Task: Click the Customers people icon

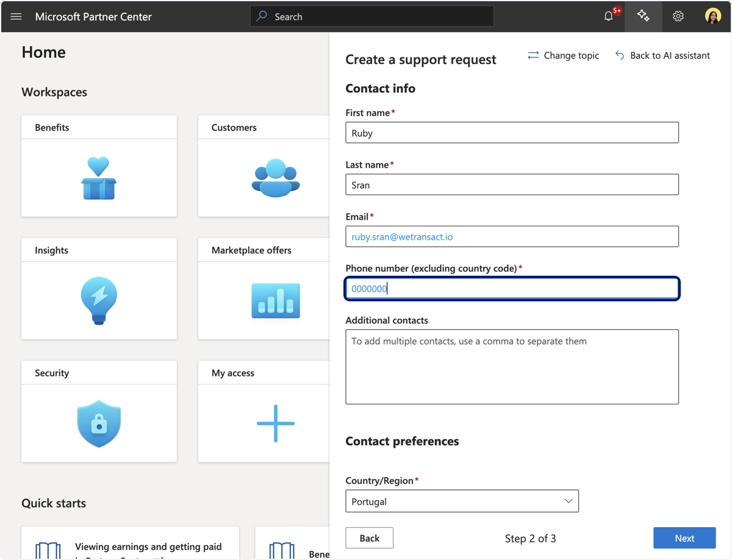Action: [x=276, y=178]
